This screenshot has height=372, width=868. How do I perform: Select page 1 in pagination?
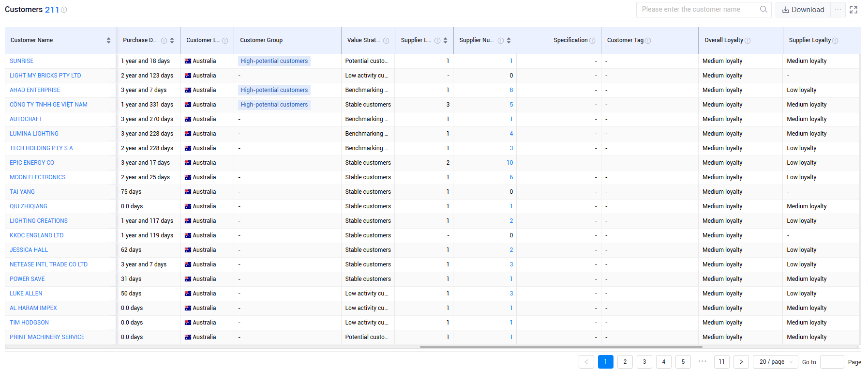click(606, 362)
